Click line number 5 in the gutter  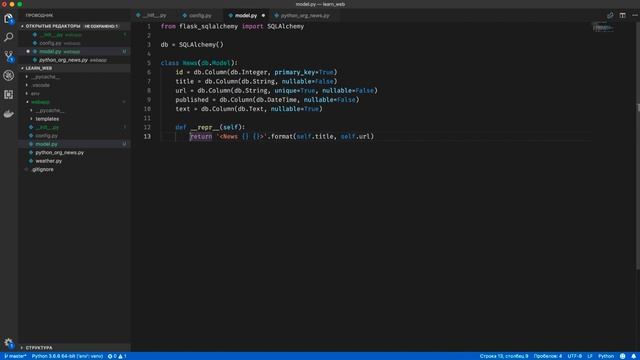[x=149, y=63]
